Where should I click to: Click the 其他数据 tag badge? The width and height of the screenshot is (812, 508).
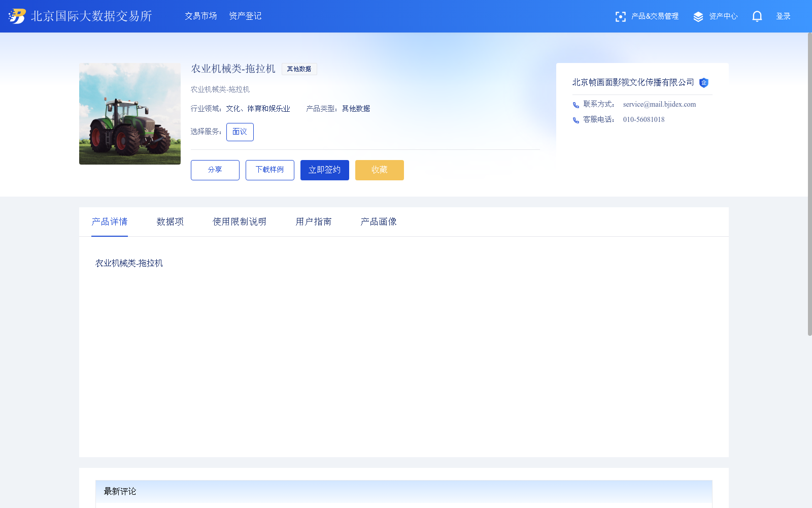[299, 69]
